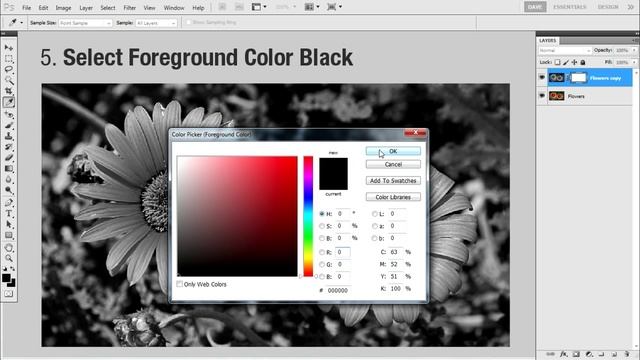Pick a color in the red color field
The image size is (640, 360).
pyautogui.click(x=237, y=216)
